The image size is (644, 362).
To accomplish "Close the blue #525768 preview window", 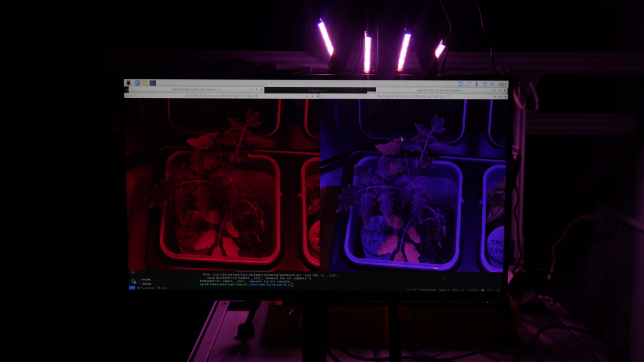I will (x=505, y=97).
